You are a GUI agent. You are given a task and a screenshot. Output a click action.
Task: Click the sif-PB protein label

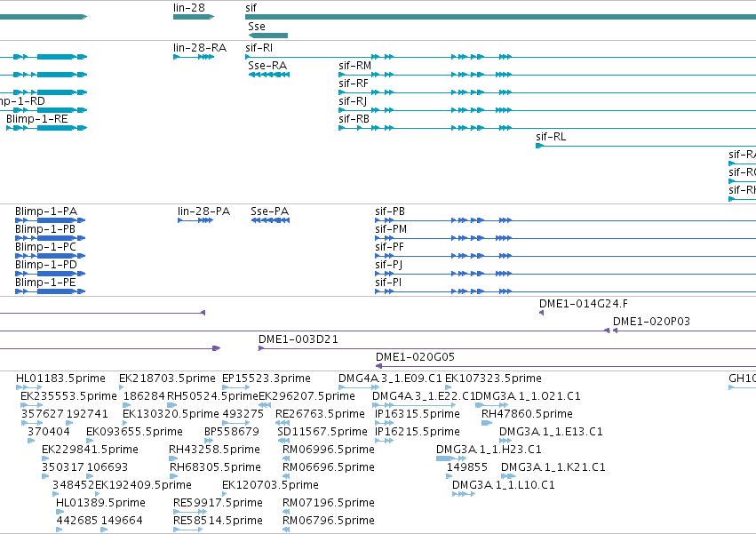(x=390, y=211)
